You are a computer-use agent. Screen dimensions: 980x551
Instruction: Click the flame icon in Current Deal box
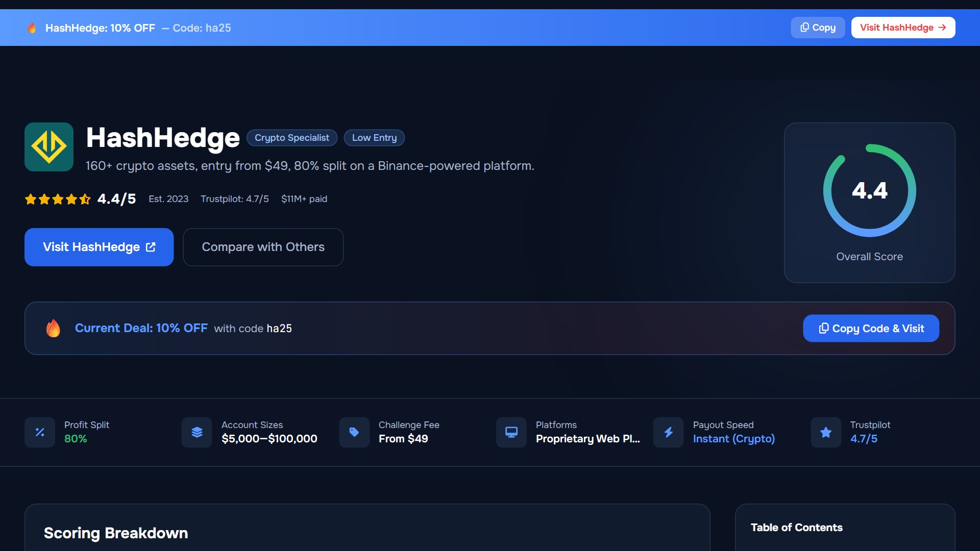click(x=53, y=328)
